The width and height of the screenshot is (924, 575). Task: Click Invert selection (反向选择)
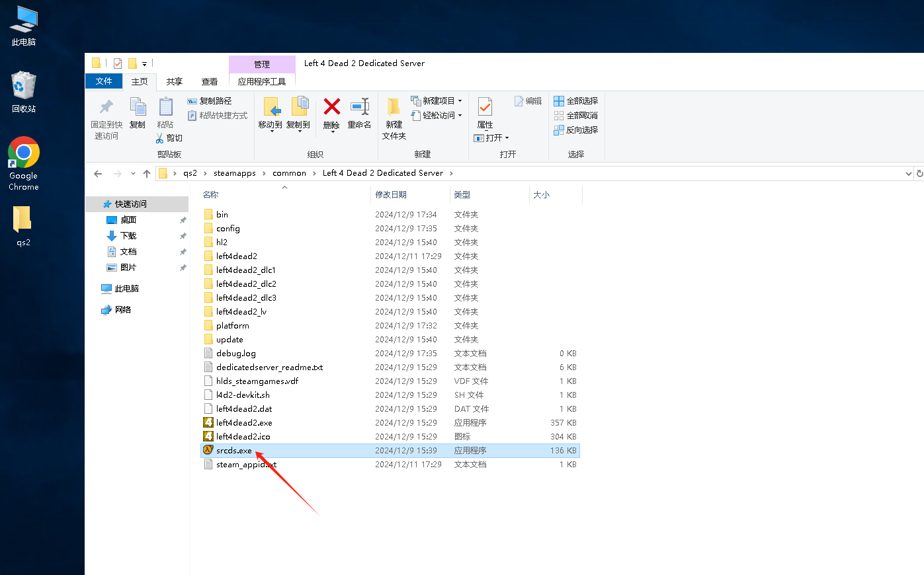[x=576, y=130]
